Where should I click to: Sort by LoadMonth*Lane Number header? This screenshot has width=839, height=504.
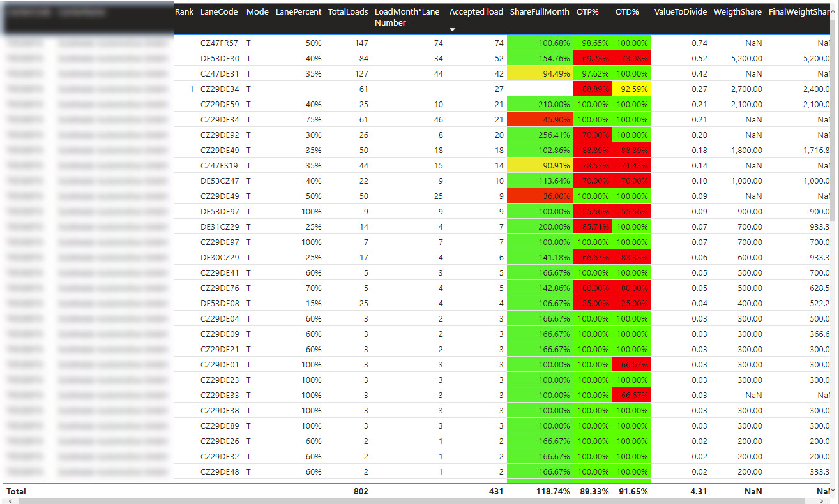[x=407, y=17]
